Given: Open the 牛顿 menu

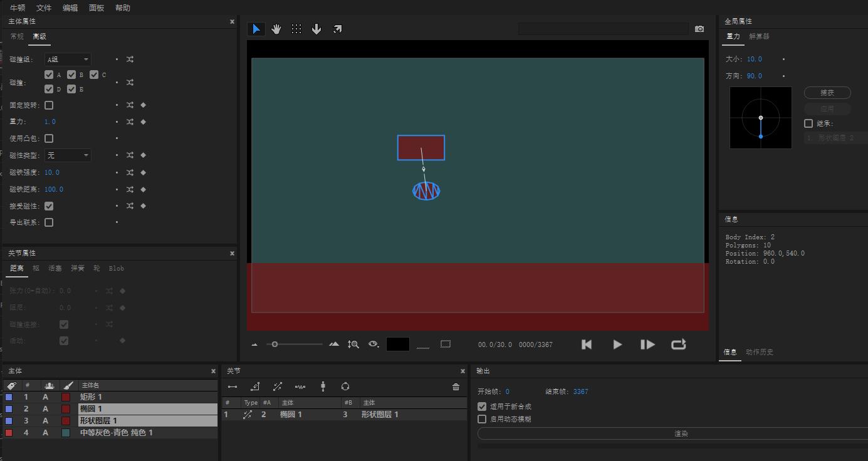Looking at the screenshot, I should (18, 8).
